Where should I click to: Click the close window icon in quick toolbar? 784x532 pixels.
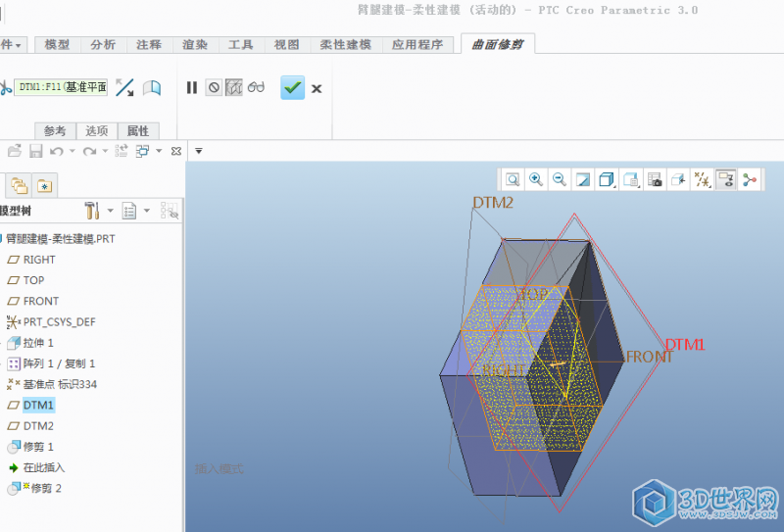pyautogui.click(x=176, y=151)
